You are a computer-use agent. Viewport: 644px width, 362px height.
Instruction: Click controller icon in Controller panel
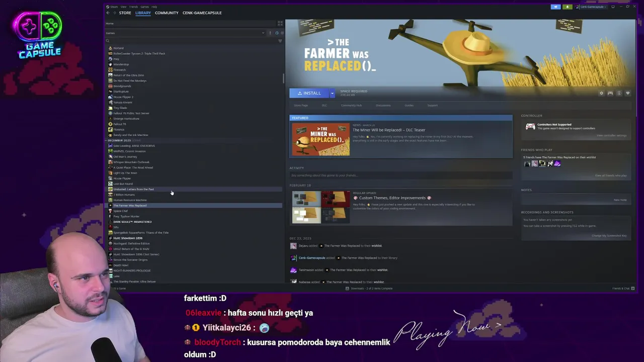[530, 126]
